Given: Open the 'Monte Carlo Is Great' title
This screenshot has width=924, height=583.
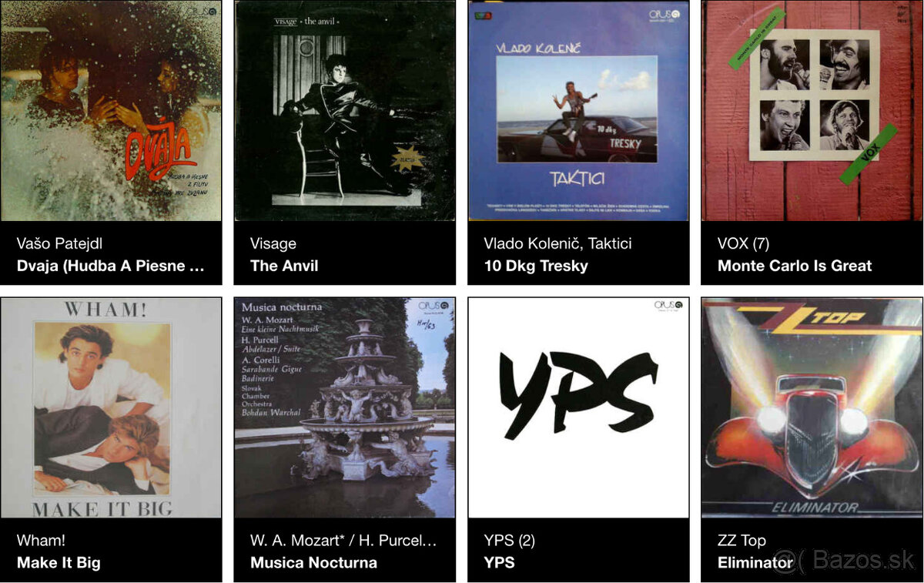Looking at the screenshot, I should coord(795,266).
